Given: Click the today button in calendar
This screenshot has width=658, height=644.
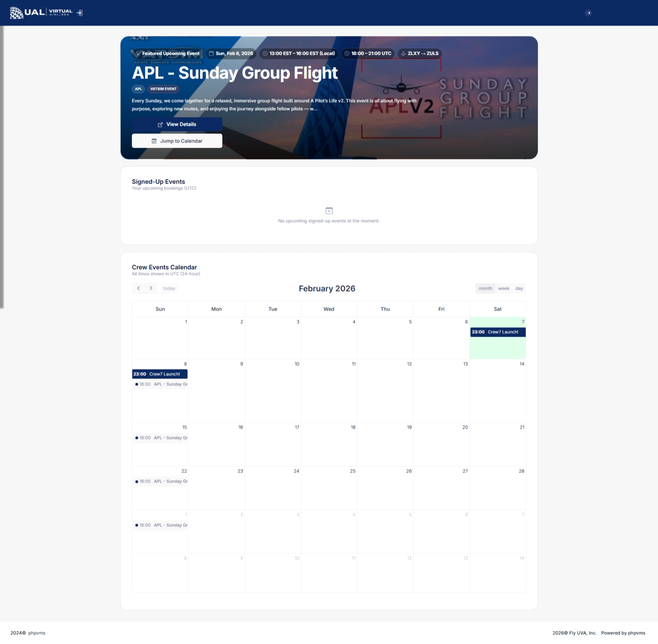Looking at the screenshot, I should (169, 288).
